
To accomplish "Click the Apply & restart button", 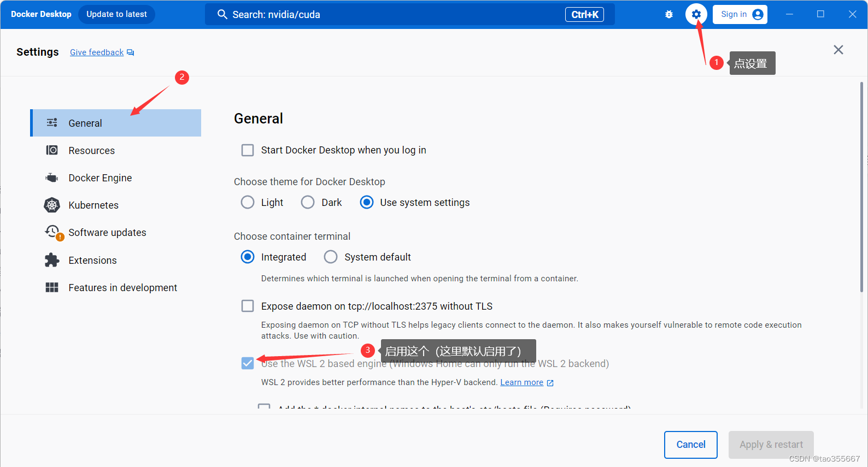I will (x=771, y=445).
